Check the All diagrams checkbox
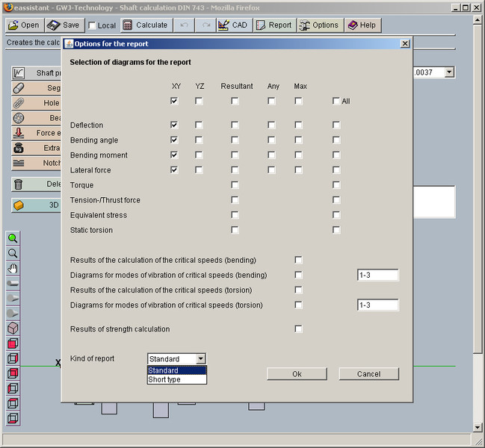The width and height of the screenshot is (485, 448). pos(336,101)
